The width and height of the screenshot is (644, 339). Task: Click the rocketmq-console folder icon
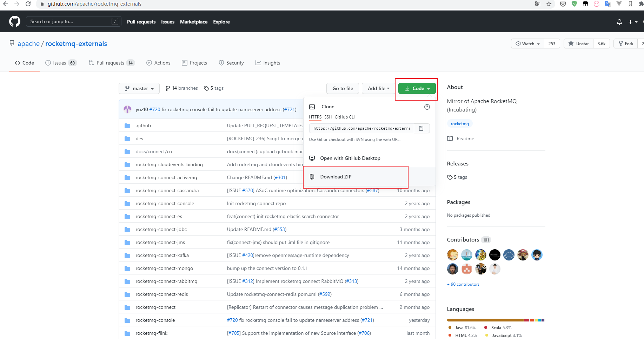127,320
